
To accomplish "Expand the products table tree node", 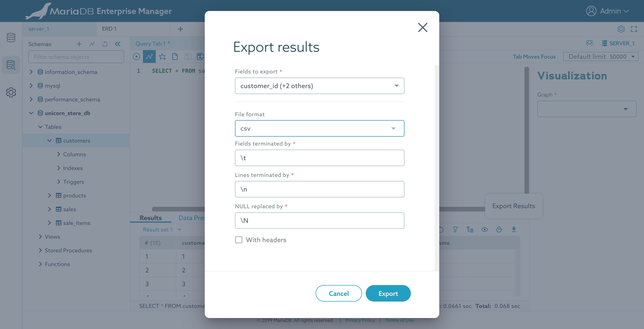I will 49,195.
